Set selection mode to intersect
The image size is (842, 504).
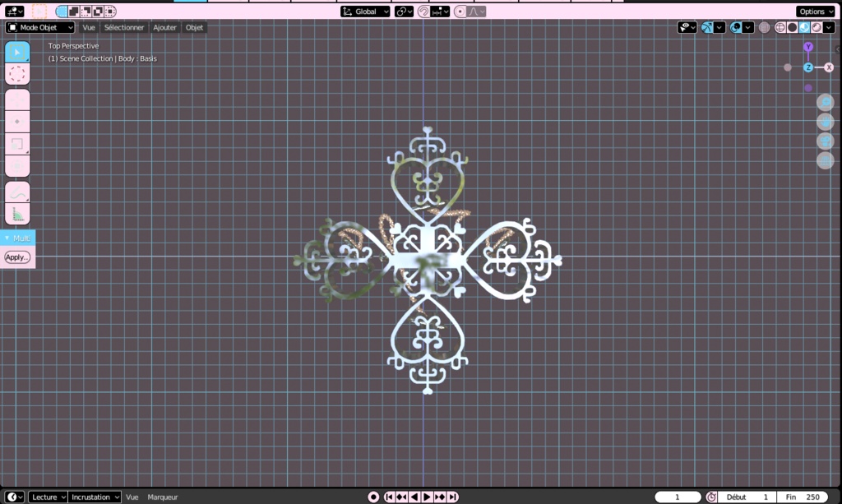110,12
